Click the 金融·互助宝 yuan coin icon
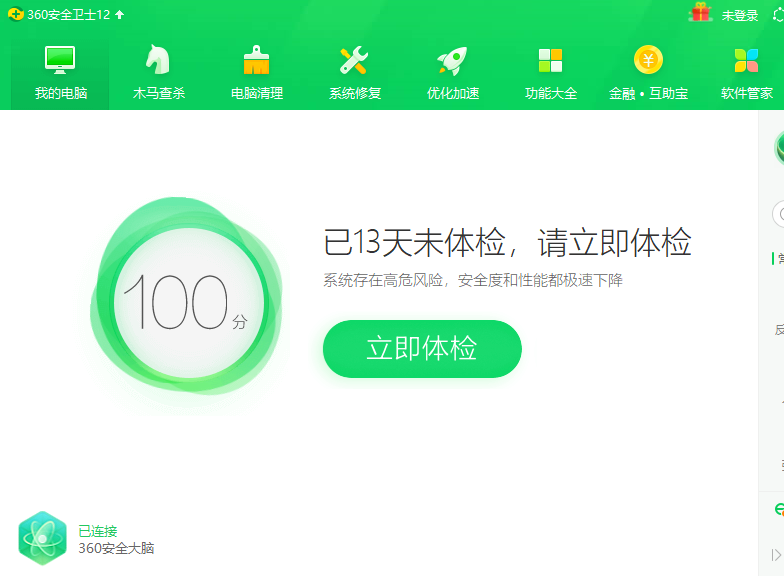Screen dimensions: 784x576 tap(648, 60)
